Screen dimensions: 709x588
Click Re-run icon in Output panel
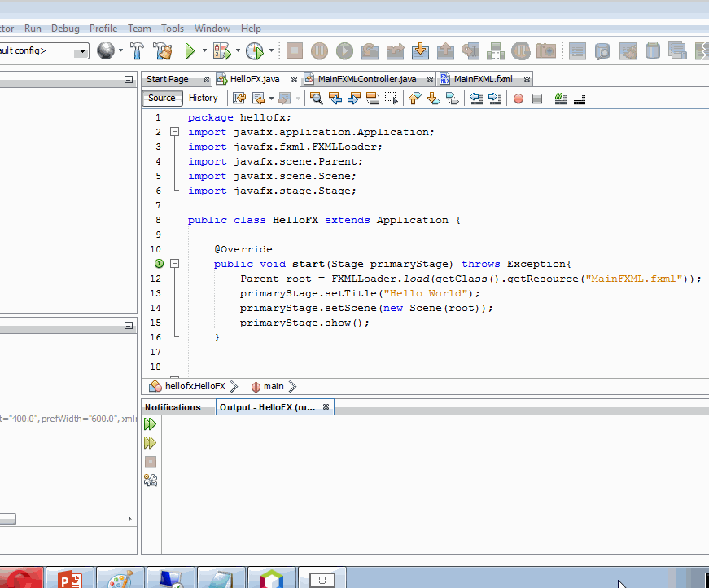click(150, 423)
